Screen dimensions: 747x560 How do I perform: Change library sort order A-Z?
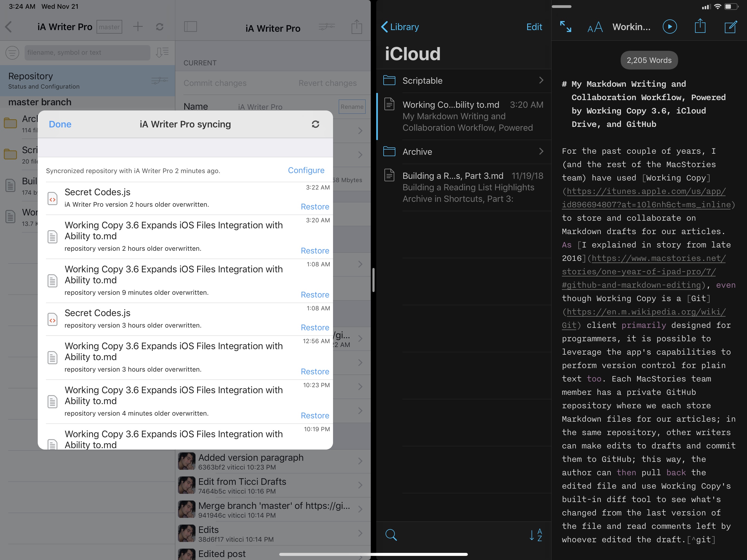(x=536, y=535)
